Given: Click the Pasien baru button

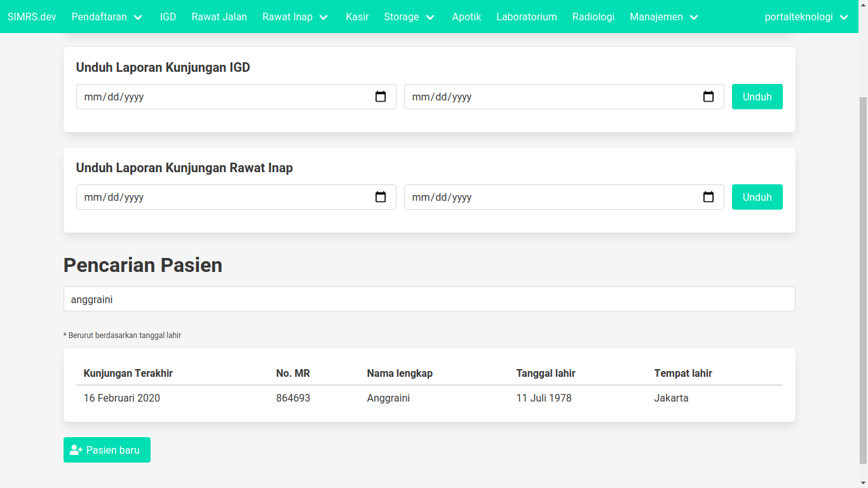Looking at the screenshot, I should [x=107, y=449].
